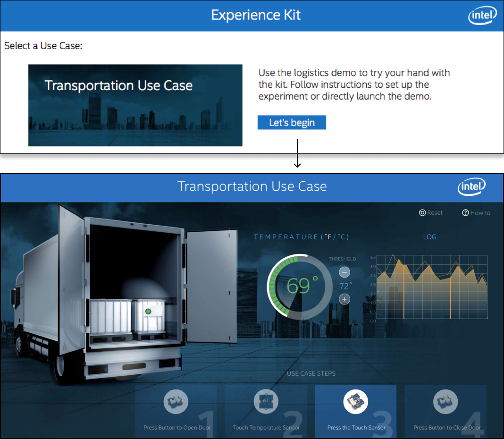Click the button icon for step 1

tap(176, 402)
